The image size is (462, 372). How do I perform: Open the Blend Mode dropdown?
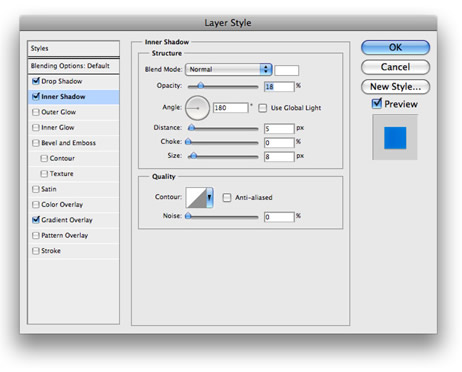[x=229, y=69]
